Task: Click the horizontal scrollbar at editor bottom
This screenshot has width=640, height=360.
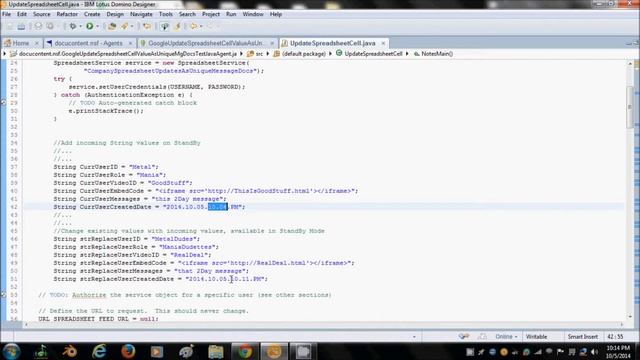Action: click(324, 324)
